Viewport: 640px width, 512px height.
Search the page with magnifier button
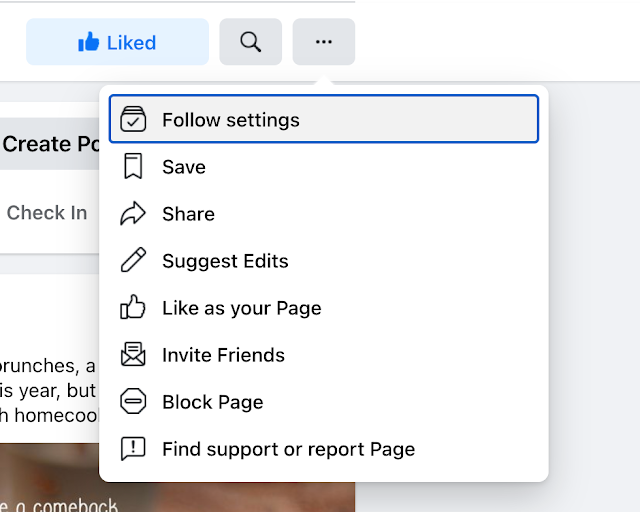251,42
